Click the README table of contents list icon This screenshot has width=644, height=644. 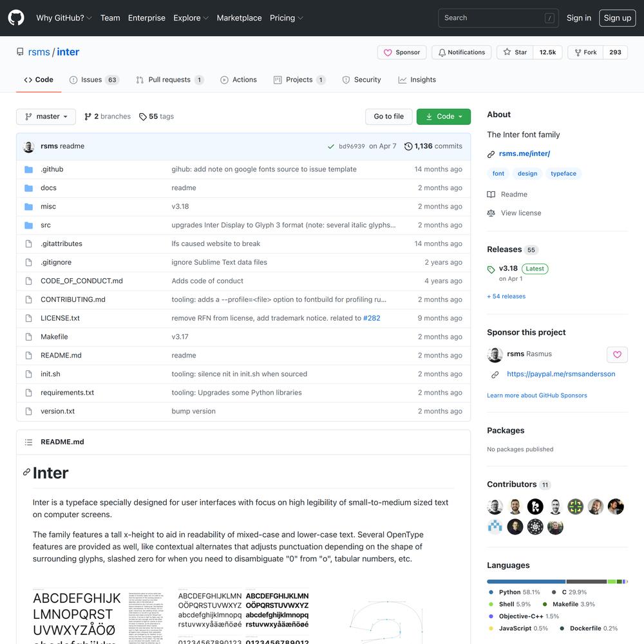tap(28, 442)
